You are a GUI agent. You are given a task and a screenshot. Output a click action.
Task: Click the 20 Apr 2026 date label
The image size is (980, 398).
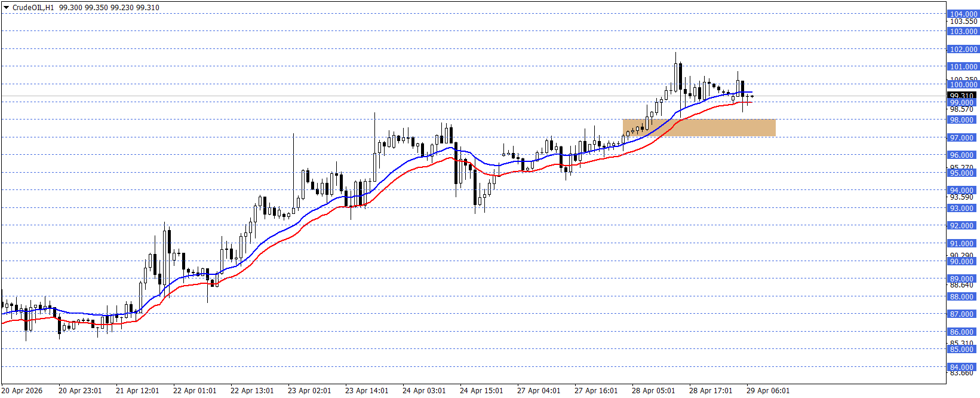coord(23,391)
